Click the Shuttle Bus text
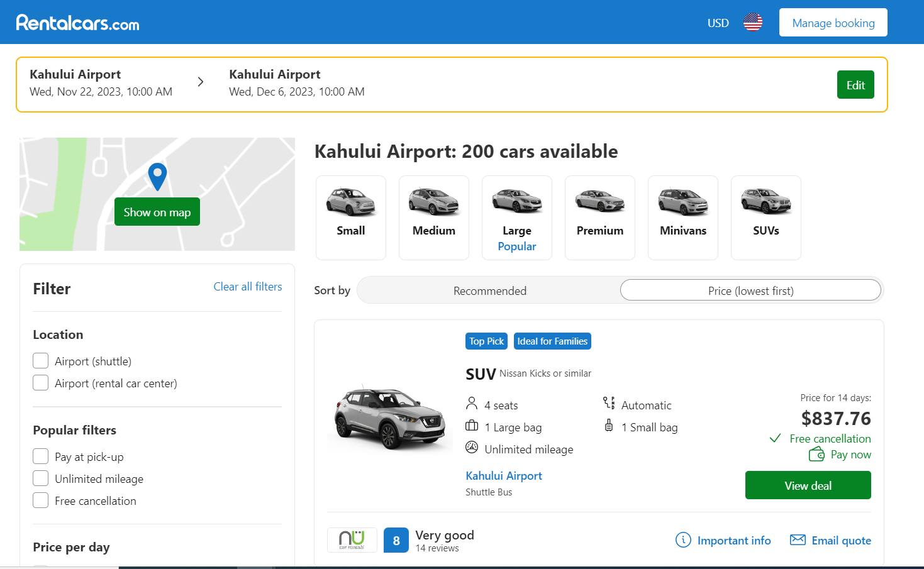Viewport: 924px width, 569px height. click(x=489, y=492)
